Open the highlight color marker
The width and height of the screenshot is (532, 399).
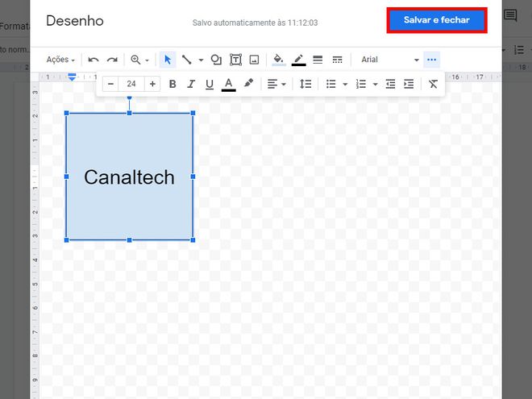(249, 83)
